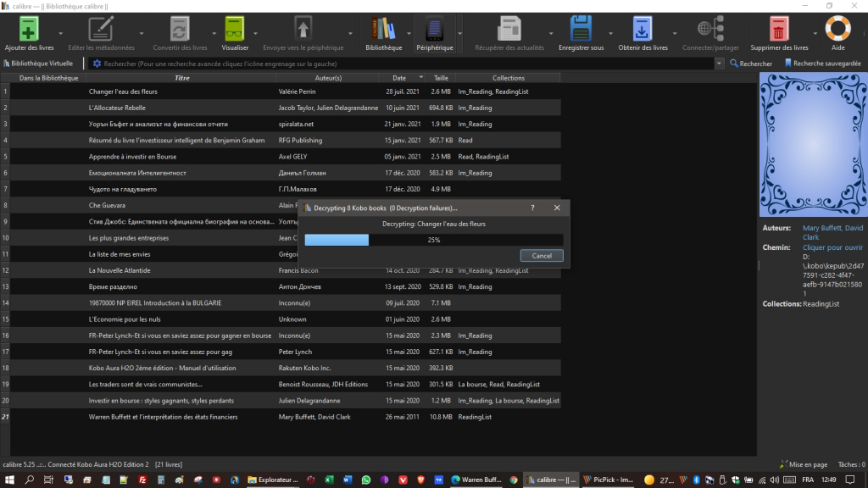Expand the Bibliothèque dropdown arrow
The image size is (868, 488).
409,33
